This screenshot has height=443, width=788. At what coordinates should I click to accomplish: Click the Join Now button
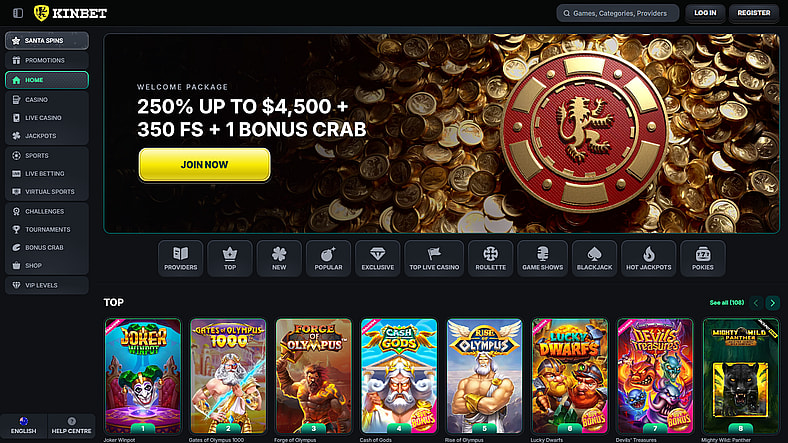tap(205, 165)
